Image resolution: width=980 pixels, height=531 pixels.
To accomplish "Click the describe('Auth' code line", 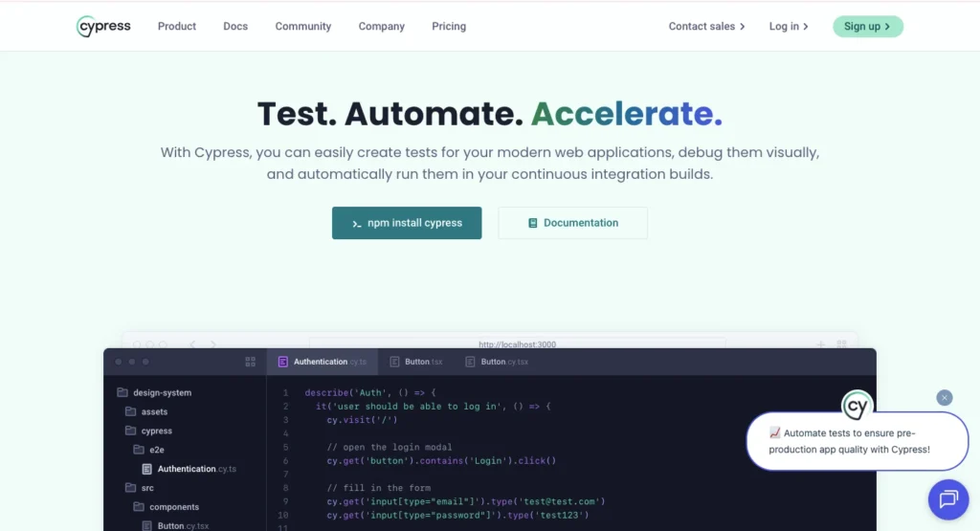I will coord(370,393).
